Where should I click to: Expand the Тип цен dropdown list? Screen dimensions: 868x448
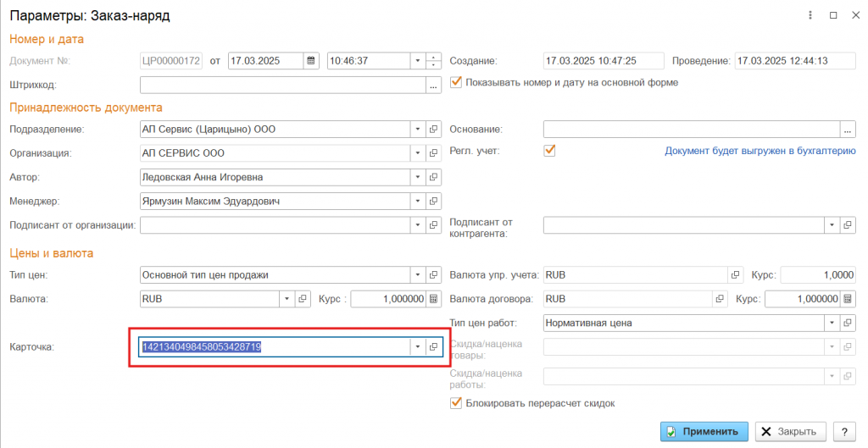[x=417, y=274]
